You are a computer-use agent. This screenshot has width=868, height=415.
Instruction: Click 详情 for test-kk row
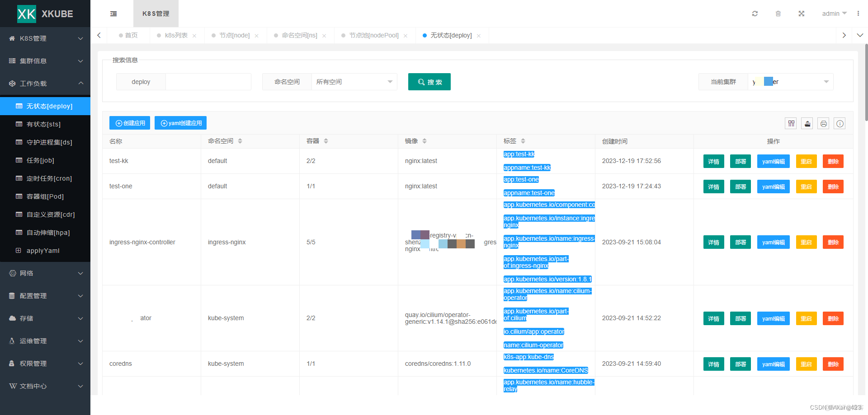coord(714,161)
